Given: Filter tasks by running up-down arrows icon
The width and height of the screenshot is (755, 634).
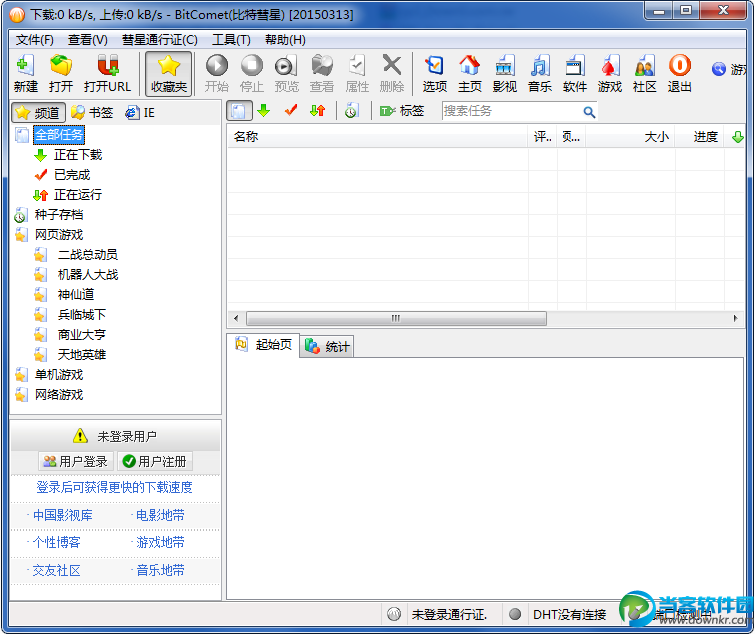Looking at the screenshot, I should coord(318,111).
